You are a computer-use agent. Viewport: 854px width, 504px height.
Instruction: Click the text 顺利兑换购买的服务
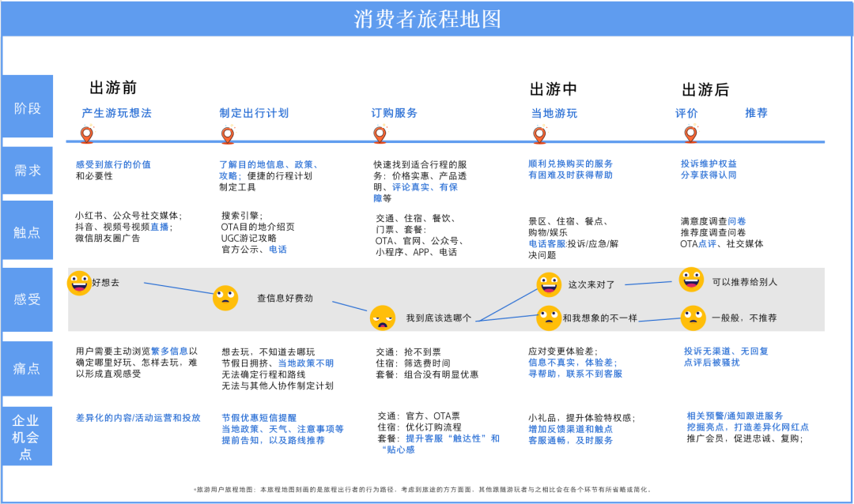point(571,164)
